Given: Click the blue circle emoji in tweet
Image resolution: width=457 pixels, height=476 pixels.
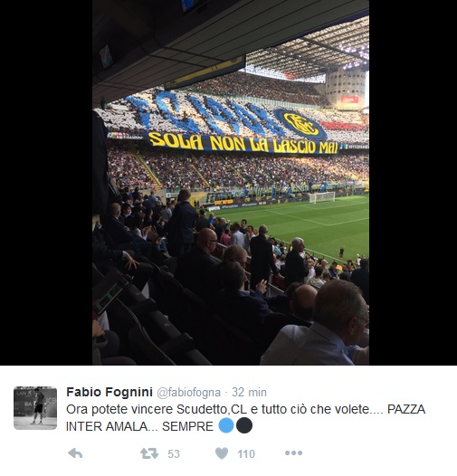Looking at the screenshot, I should point(226,425).
